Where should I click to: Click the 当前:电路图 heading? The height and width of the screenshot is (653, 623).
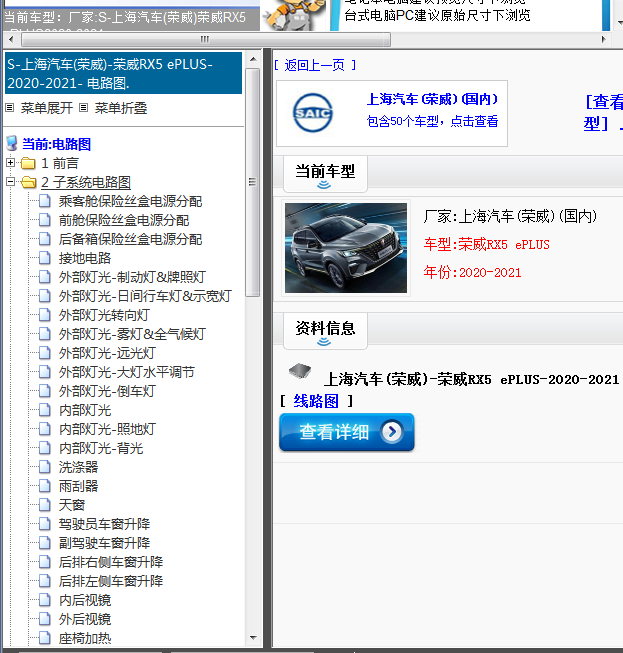click(56, 144)
